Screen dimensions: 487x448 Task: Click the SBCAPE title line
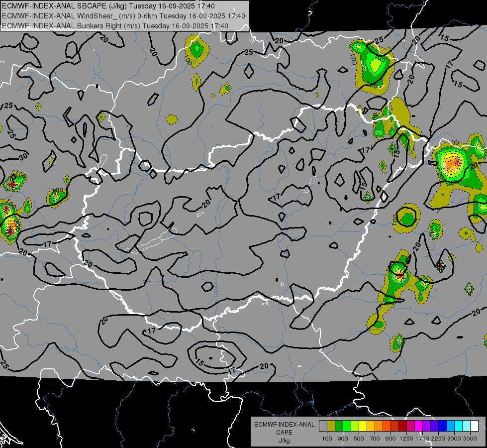click(108, 6)
